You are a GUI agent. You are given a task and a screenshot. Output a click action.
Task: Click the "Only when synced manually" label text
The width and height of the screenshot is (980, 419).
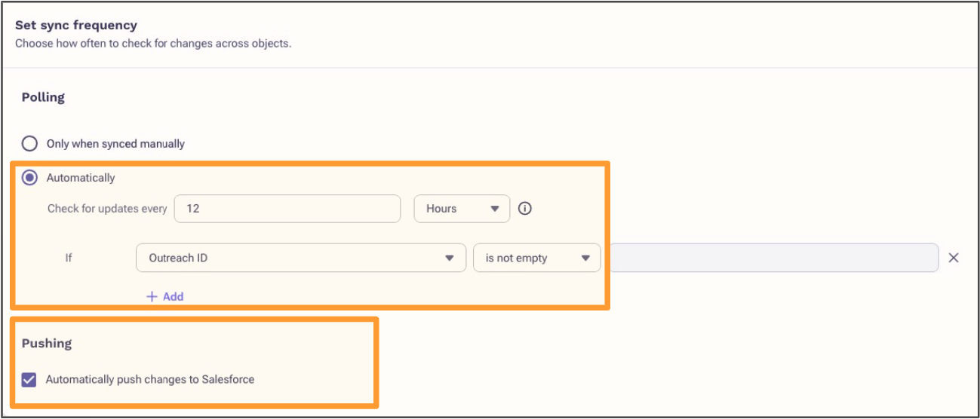pos(115,143)
